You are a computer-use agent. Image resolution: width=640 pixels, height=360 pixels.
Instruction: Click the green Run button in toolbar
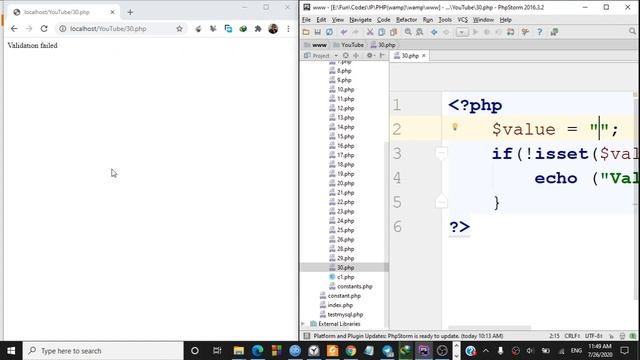pos(475,32)
